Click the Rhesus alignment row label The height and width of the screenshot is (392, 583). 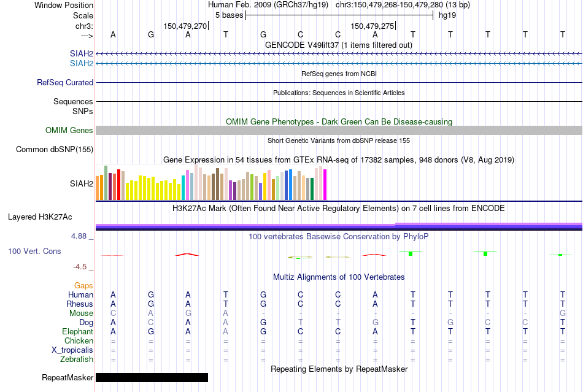(x=80, y=304)
